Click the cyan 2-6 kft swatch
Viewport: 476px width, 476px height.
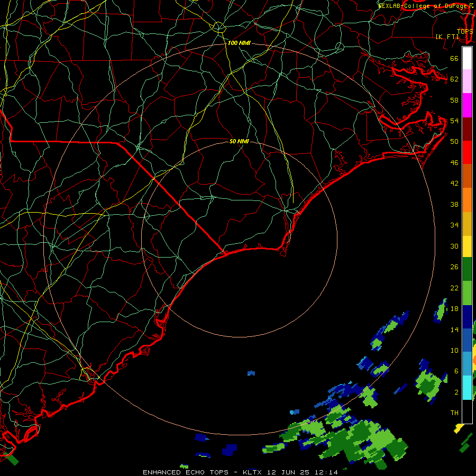[467, 388]
